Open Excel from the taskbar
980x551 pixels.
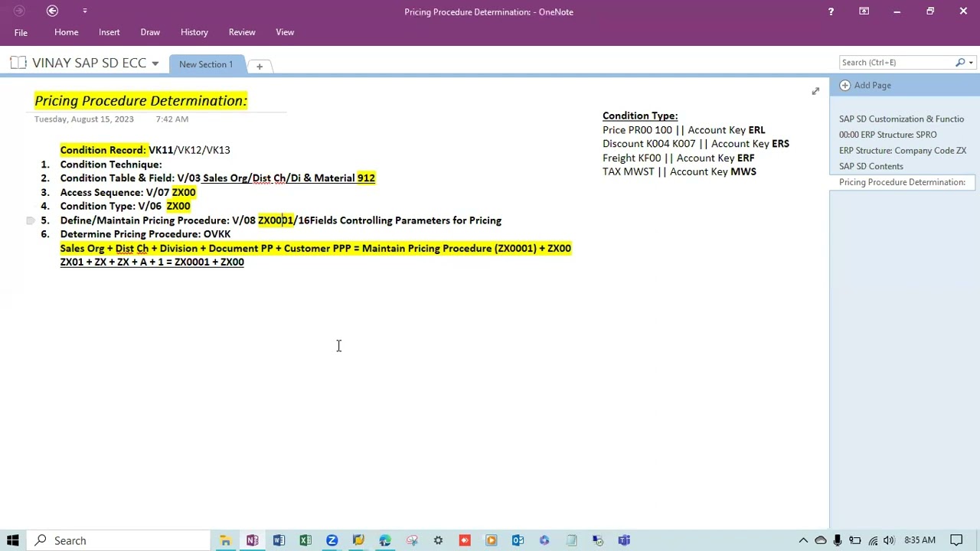point(305,540)
